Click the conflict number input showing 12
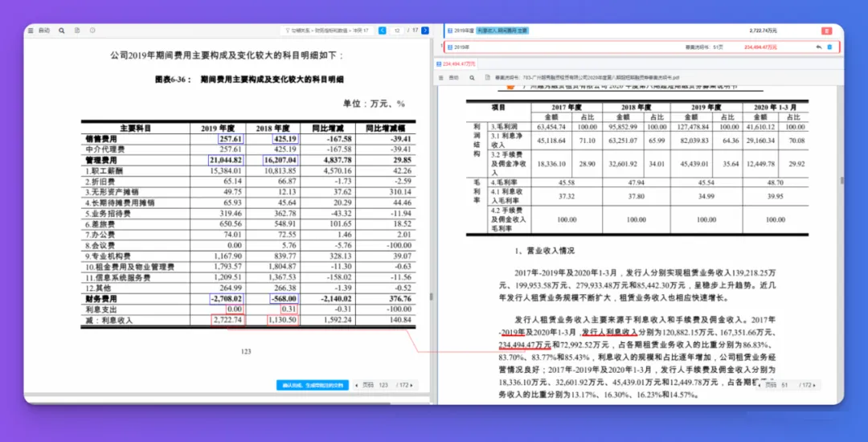868x442 pixels. point(396,31)
